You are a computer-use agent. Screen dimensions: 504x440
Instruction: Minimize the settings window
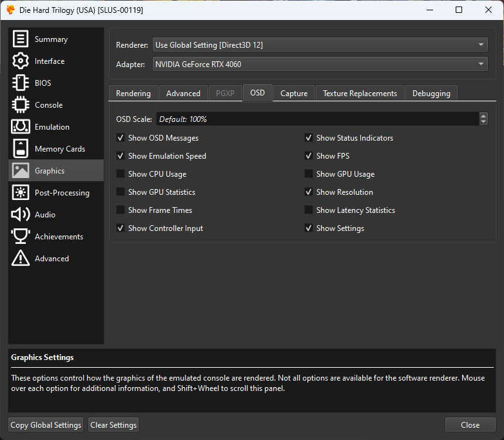tap(430, 10)
